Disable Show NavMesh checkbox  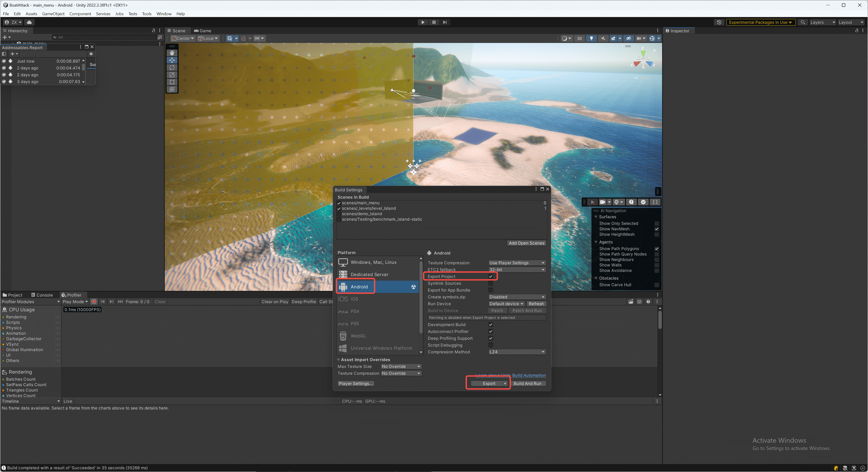tap(656, 229)
